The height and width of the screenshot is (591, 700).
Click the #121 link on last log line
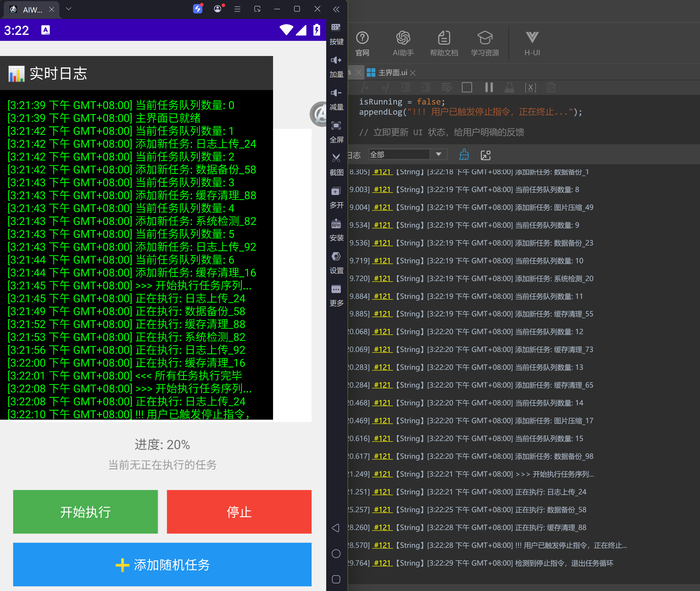[383, 563]
